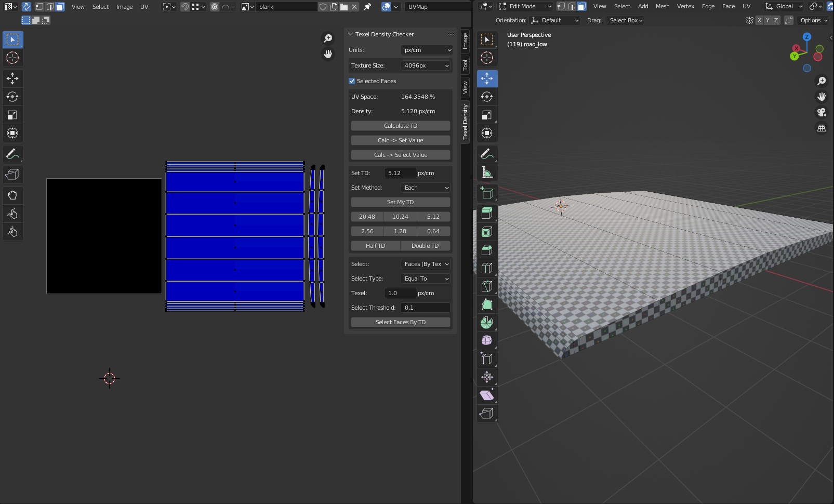
Task: Enable face select mode in 3D viewport
Action: tap(581, 6)
